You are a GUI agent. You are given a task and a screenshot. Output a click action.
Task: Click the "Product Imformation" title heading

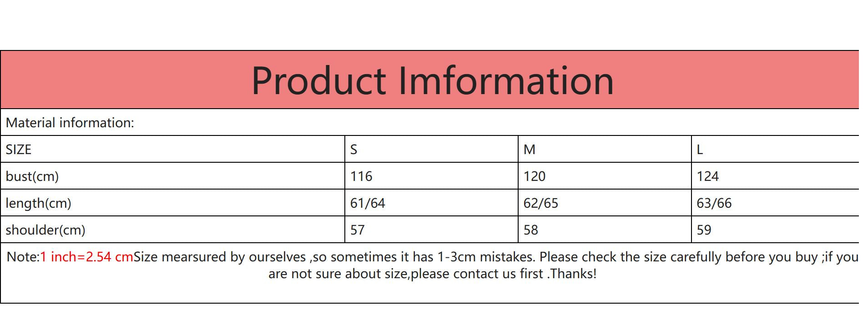[x=432, y=81]
